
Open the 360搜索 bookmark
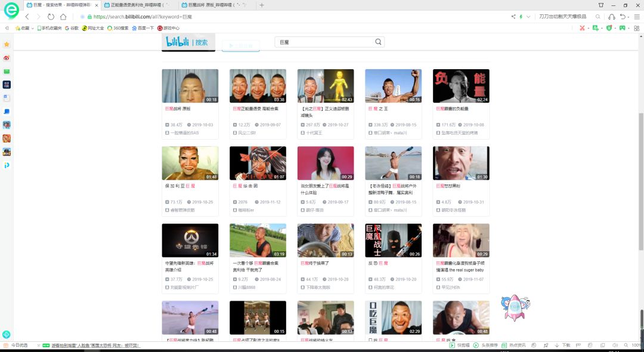tap(118, 28)
